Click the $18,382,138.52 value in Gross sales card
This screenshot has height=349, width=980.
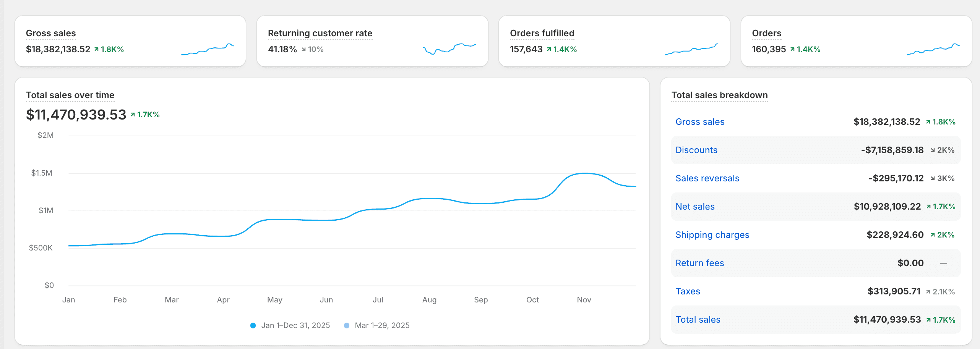point(58,49)
